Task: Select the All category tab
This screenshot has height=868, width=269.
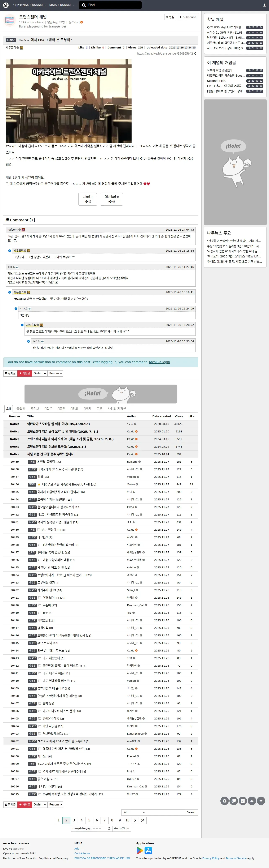Action: tap(8, 409)
